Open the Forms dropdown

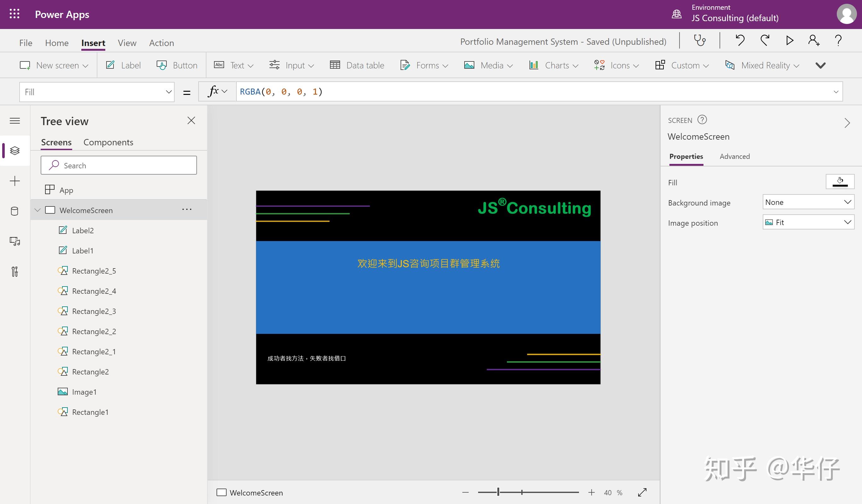coord(424,65)
